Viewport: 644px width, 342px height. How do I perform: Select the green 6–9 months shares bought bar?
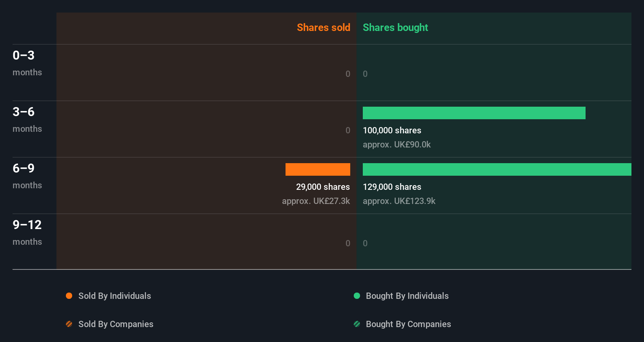tap(497, 169)
